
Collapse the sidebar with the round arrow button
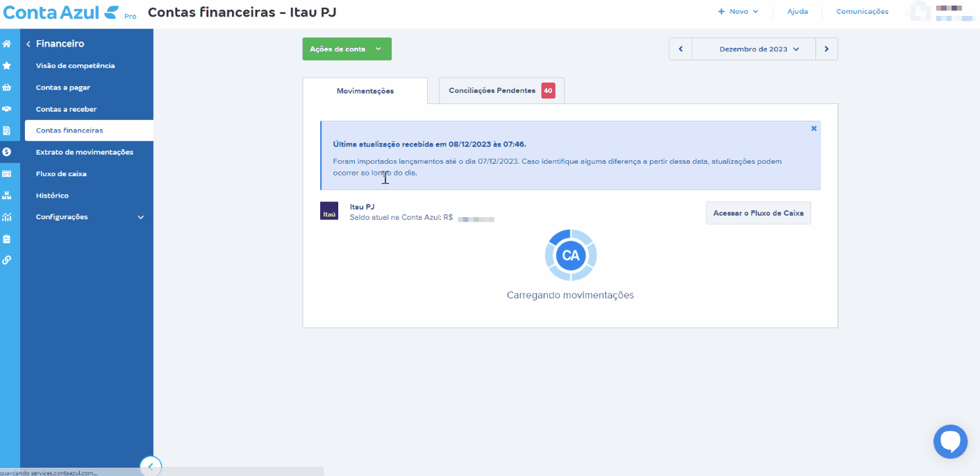click(151, 466)
